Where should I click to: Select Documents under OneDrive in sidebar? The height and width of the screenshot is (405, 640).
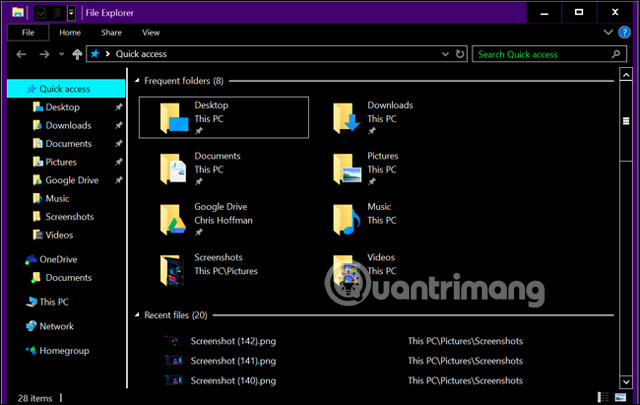[69, 278]
